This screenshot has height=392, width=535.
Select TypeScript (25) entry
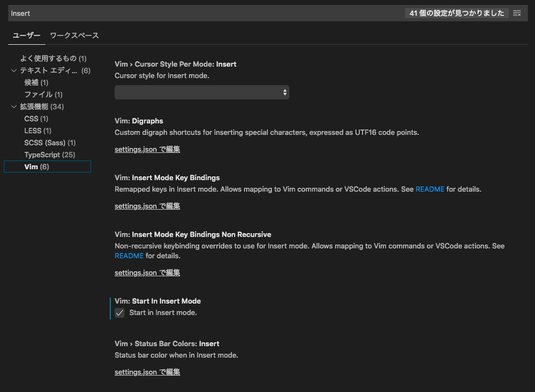click(50, 155)
